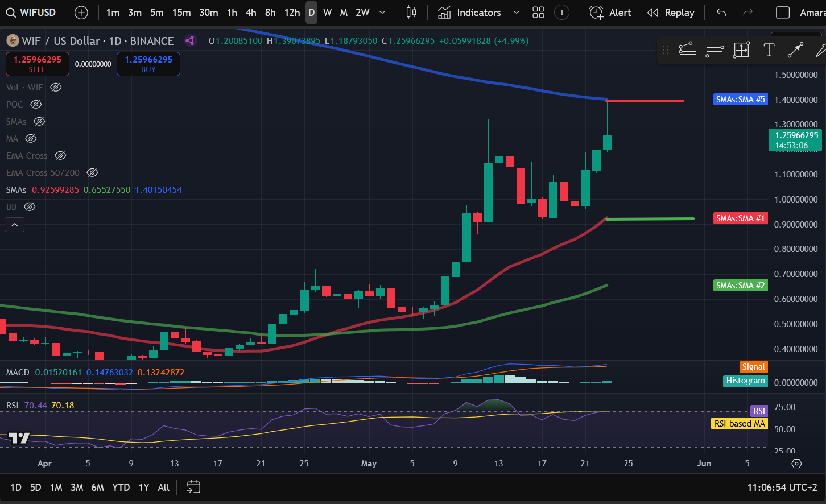
Task: Show the EMA Cross indicator
Action: click(x=60, y=155)
